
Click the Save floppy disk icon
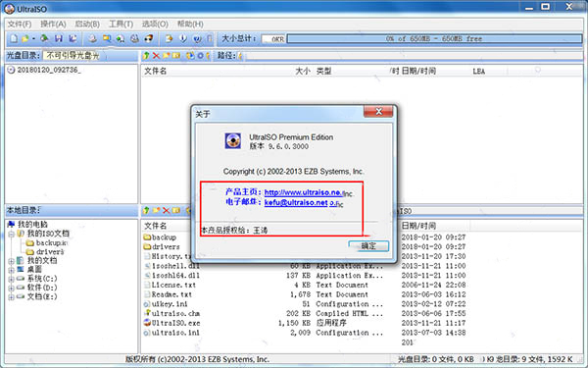[x=58, y=38]
